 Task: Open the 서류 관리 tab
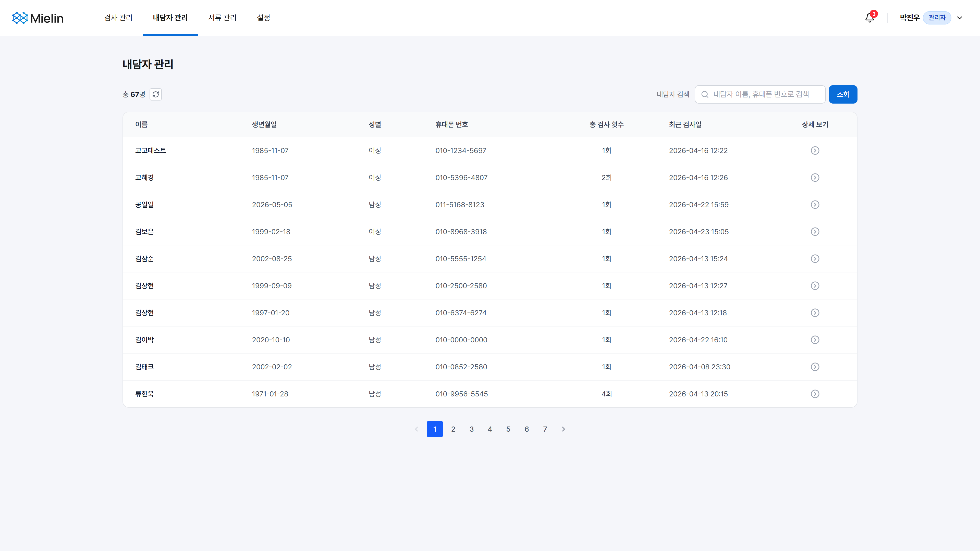(222, 18)
